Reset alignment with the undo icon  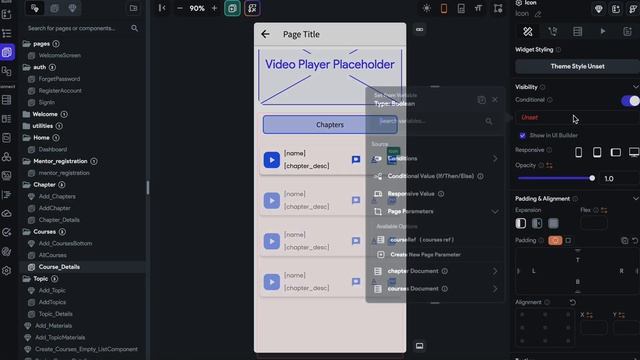coord(573,302)
